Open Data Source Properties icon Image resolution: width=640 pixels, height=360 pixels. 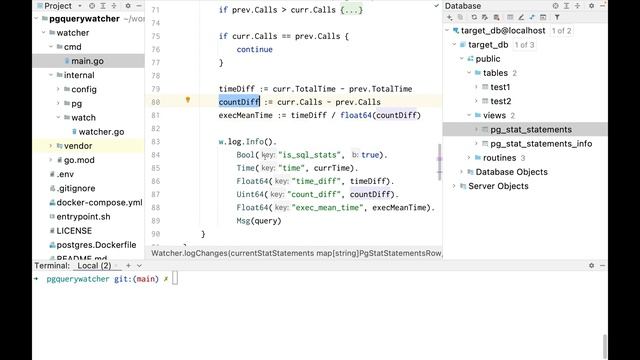pyautogui.click(x=484, y=17)
